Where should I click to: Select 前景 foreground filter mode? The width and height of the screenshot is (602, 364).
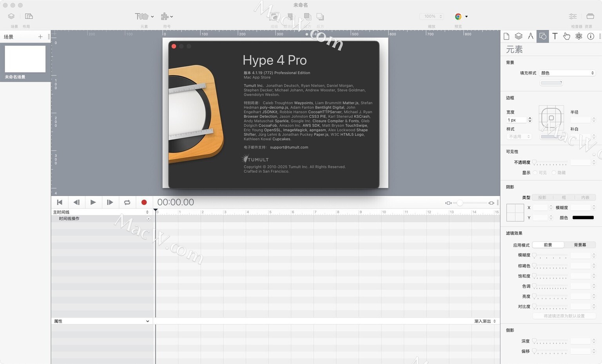[x=548, y=245]
